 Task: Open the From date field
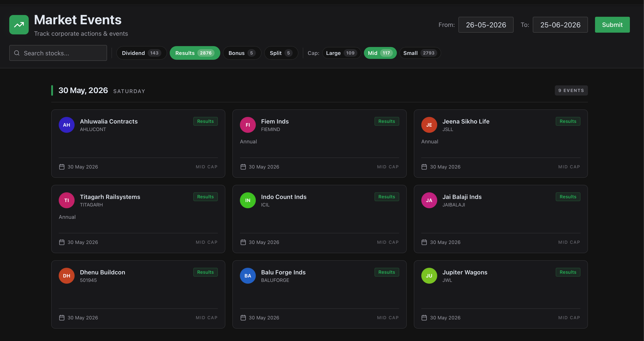pos(486,25)
